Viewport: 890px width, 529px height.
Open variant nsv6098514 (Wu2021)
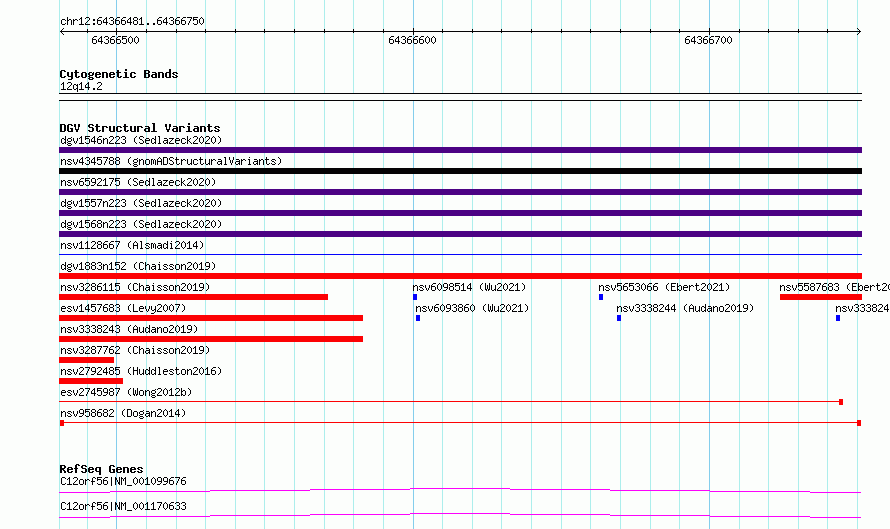coord(469,287)
